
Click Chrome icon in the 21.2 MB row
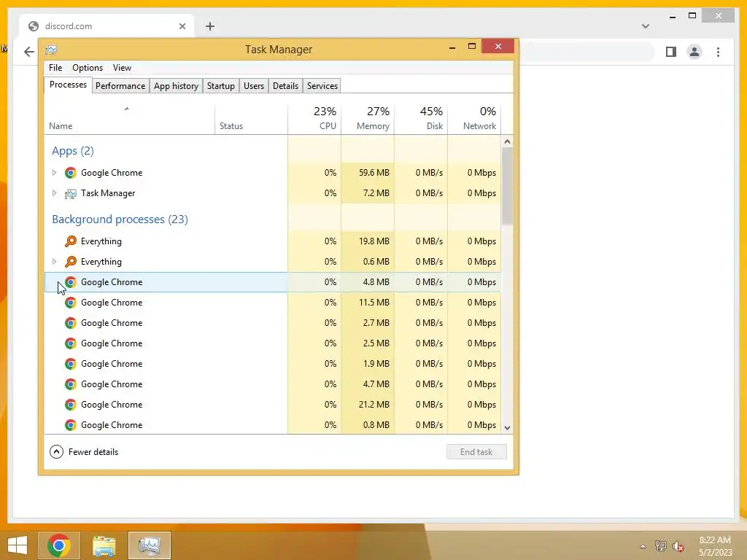(x=71, y=405)
